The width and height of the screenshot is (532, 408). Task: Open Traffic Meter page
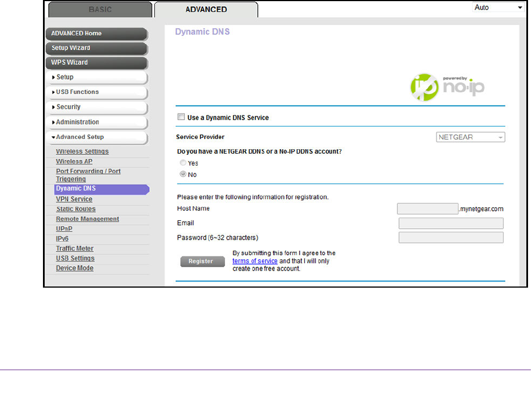click(75, 248)
